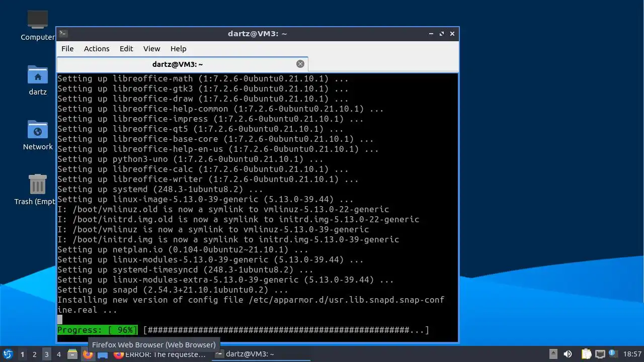Image resolution: width=644 pixels, height=362 pixels.
Task: Click the 'Setting up libreoffice-writer' line
Action: [x=208, y=179]
